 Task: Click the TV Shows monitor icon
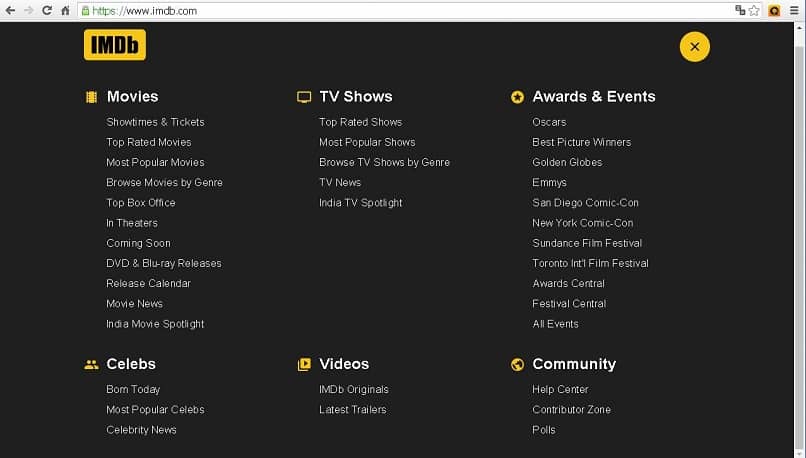click(x=304, y=97)
